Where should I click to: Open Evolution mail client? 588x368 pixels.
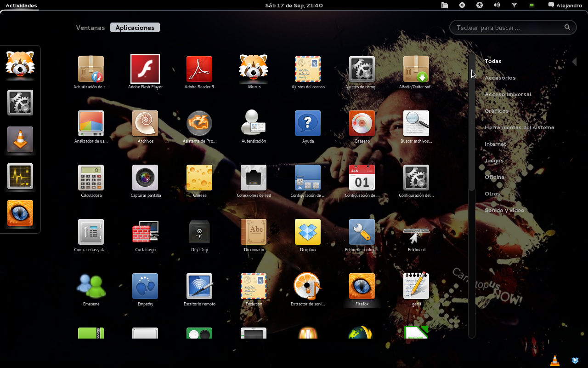[254, 286]
